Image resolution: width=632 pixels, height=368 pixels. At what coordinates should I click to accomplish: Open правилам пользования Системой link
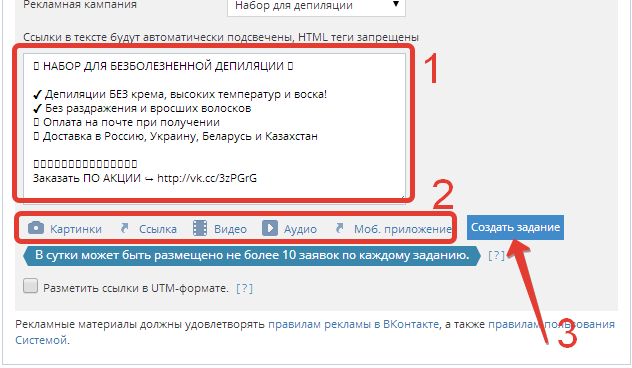click(551, 324)
